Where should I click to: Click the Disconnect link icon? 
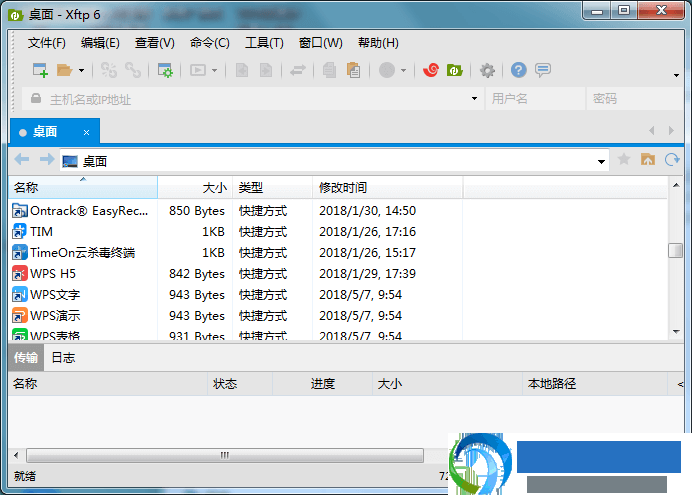tap(133, 70)
